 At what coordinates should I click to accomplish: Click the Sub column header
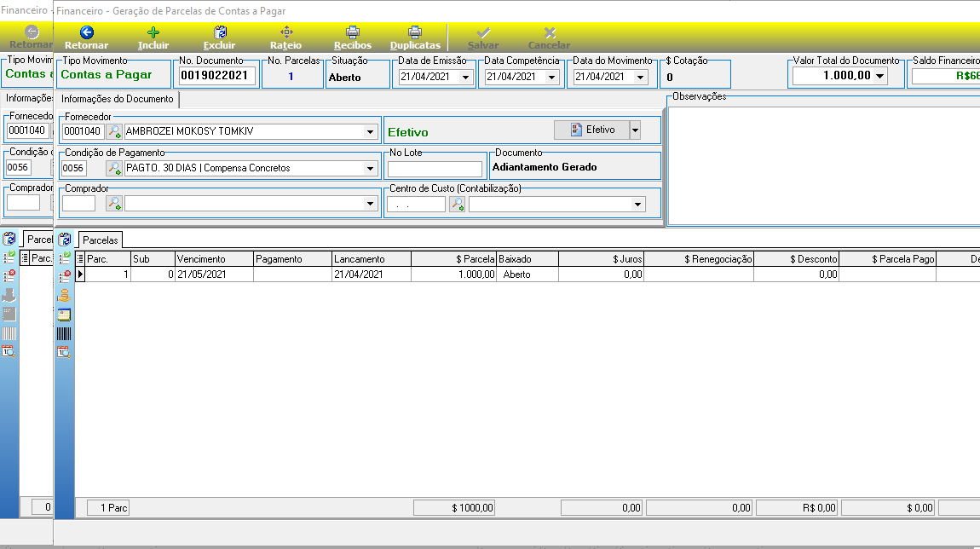153,259
